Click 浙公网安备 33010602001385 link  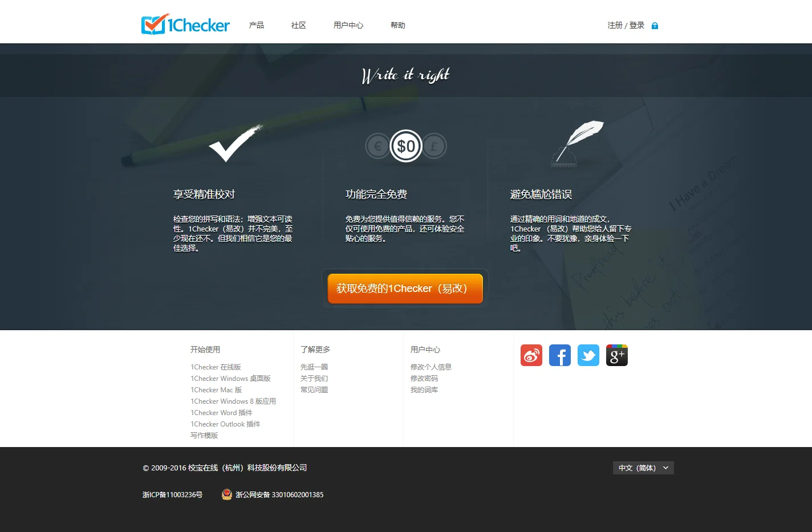[279, 494]
